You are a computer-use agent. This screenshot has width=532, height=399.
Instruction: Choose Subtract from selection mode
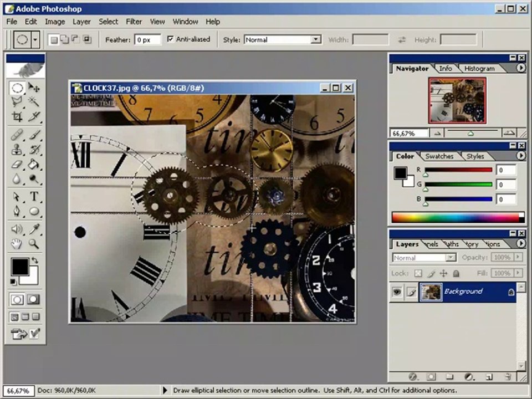pos(75,40)
